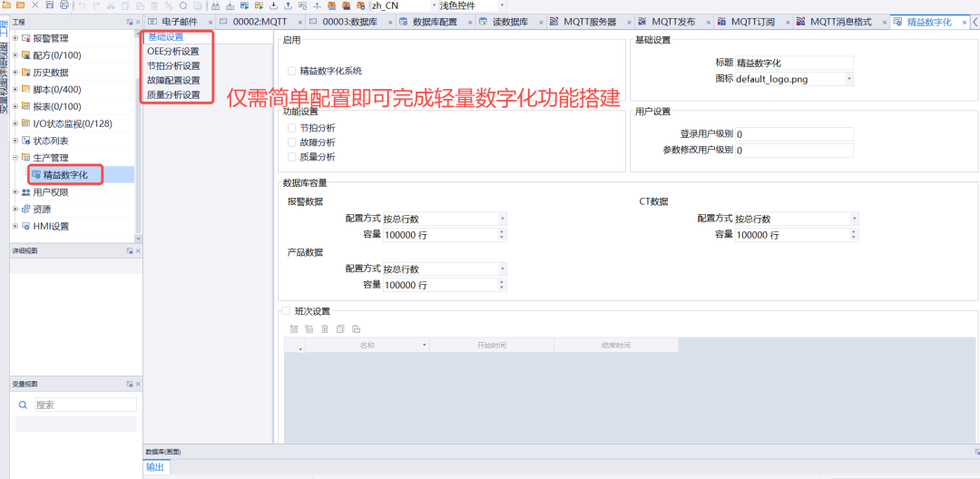The image size is (980, 479).
Task: Open the zh_CN language dropdown
Action: [435, 5]
